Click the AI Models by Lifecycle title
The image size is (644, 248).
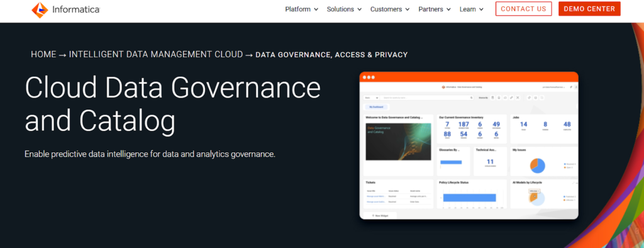point(527,182)
